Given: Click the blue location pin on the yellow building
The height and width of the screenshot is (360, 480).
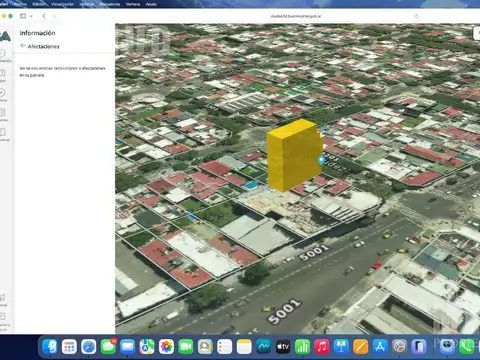Looking at the screenshot, I should (x=321, y=160).
